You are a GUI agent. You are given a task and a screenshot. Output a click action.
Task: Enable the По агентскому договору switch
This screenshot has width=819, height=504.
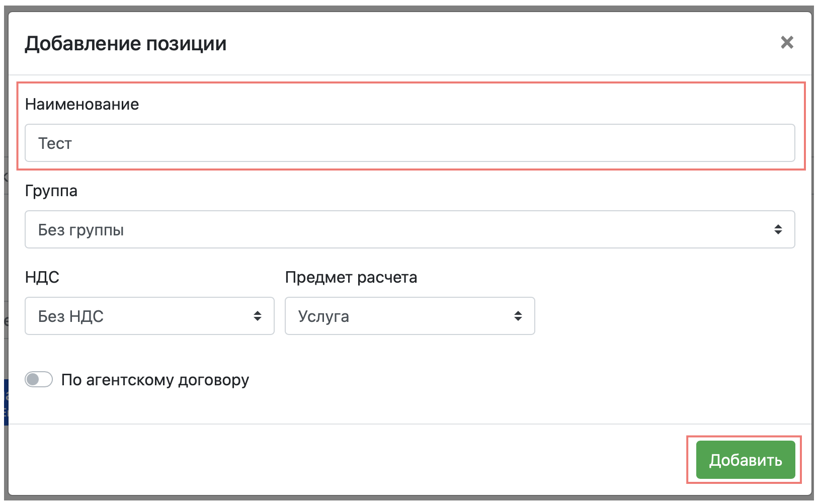[x=39, y=380]
